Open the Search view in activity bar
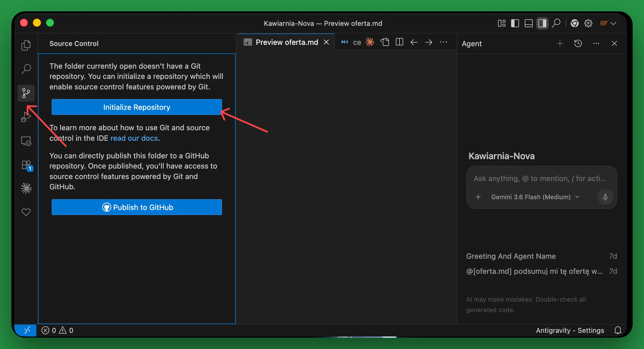644x349 pixels. point(26,69)
